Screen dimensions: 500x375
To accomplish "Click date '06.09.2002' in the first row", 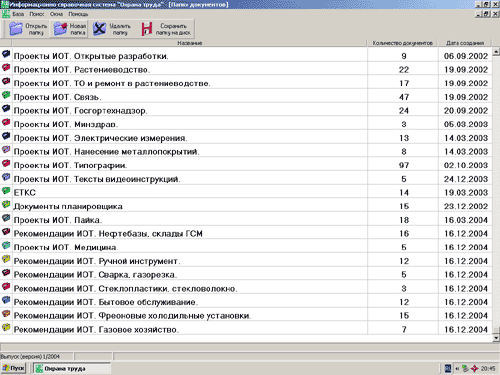I will pos(466,56).
